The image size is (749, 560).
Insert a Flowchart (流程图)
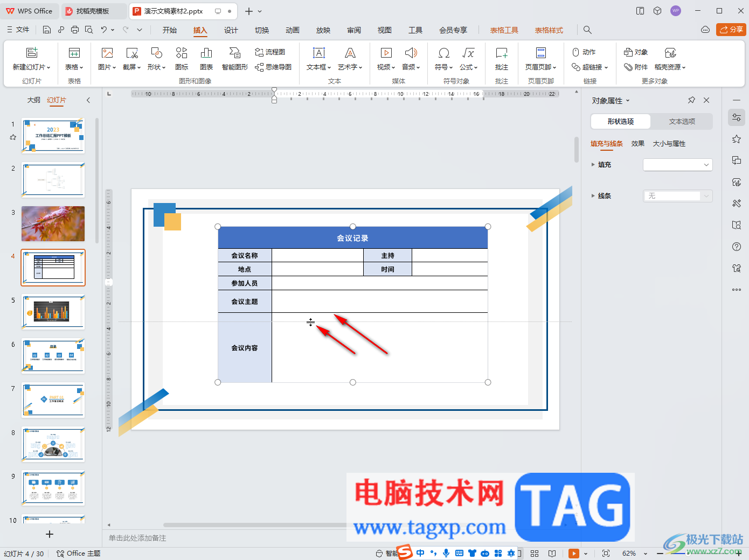270,52
